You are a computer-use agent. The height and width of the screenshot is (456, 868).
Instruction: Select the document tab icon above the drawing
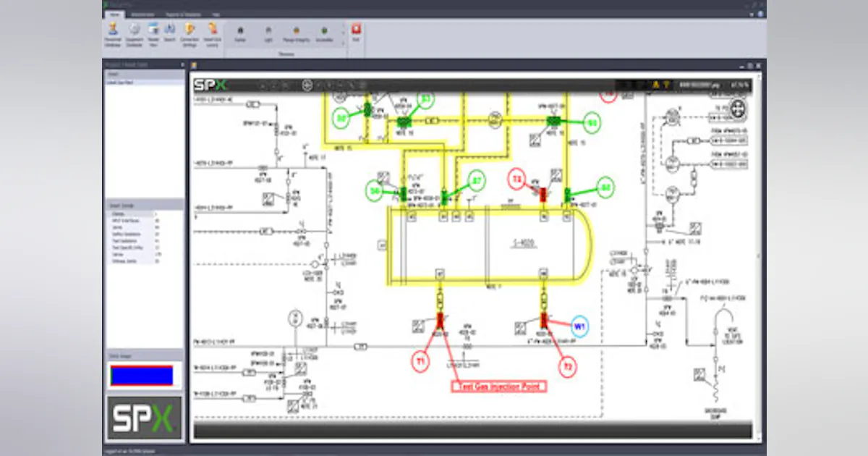click(x=194, y=64)
